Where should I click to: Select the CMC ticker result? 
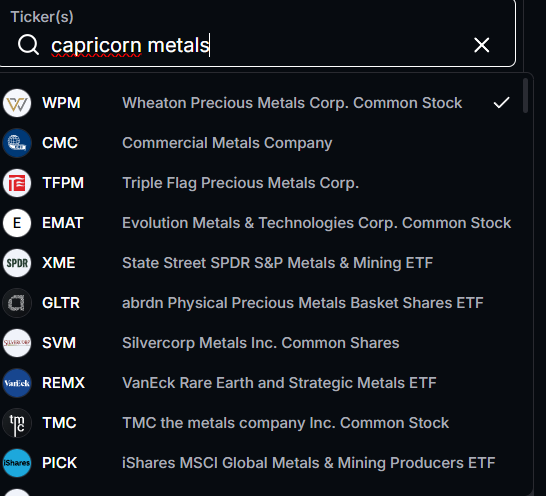[259, 143]
